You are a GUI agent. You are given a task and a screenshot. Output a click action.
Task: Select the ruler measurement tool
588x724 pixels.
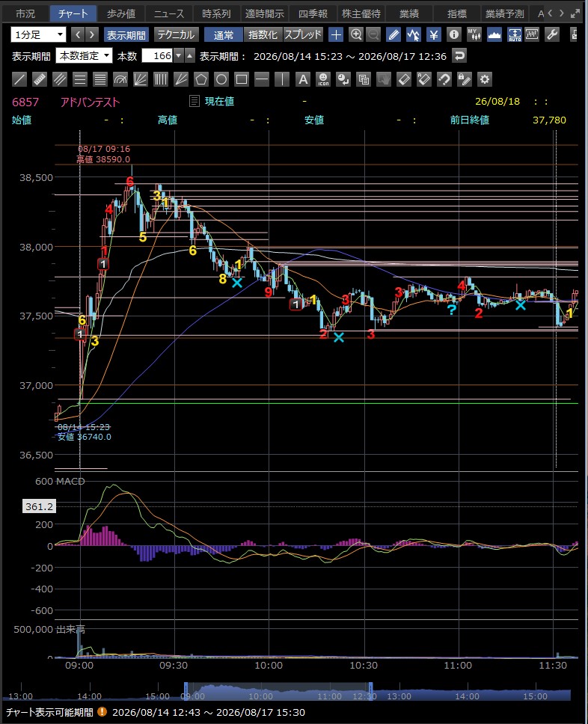click(x=40, y=79)
